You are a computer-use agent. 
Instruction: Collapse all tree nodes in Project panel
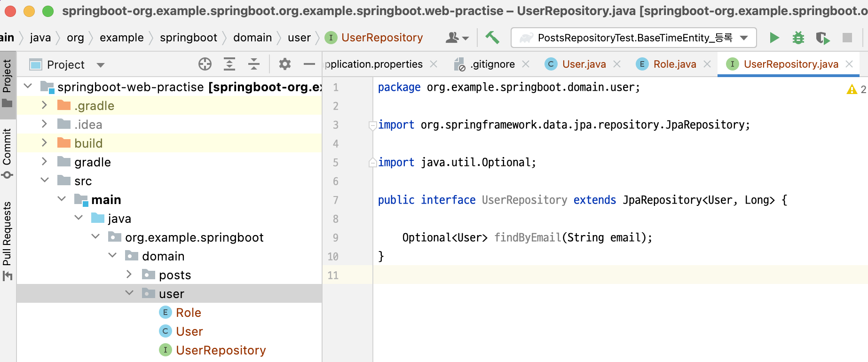(x=254, y=64)
